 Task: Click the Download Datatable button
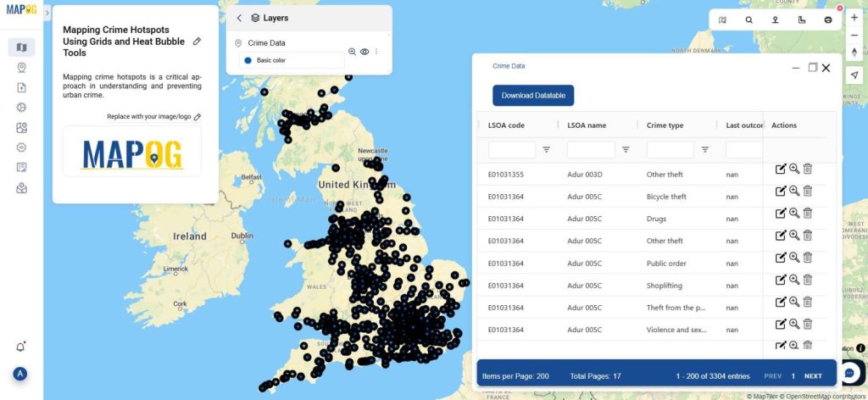coord(533,95)
